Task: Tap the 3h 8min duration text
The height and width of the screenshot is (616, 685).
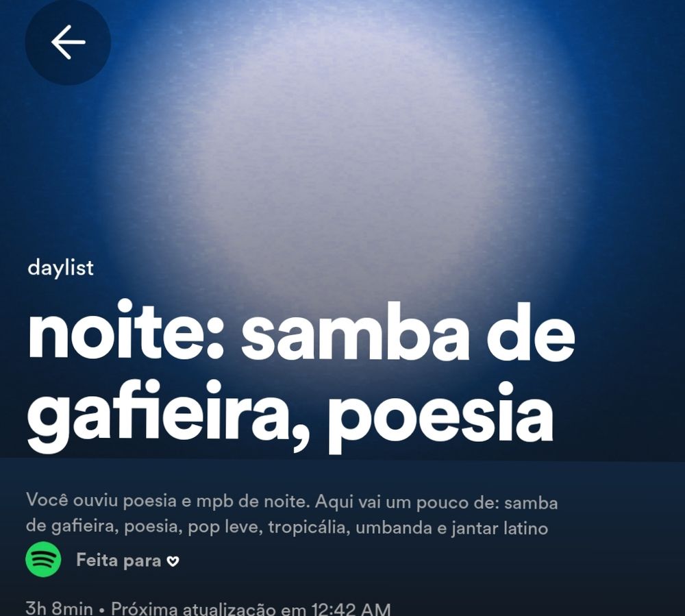Action: pos(60,608)
